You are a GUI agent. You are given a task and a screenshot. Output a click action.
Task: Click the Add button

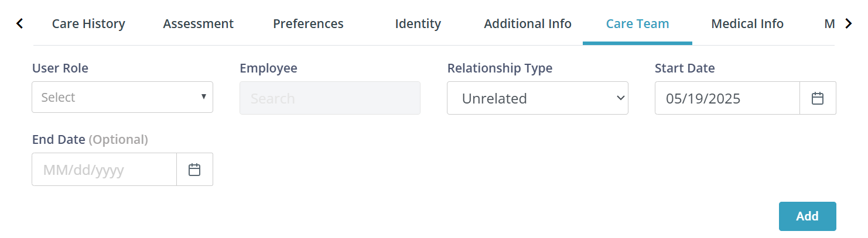click(x=807, y=216)
